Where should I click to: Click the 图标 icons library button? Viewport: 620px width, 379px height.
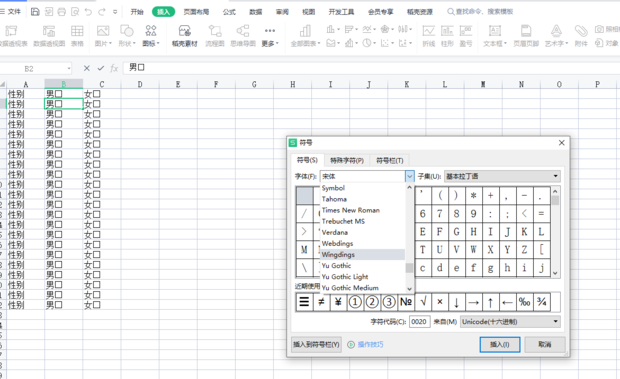pos(151,36)
